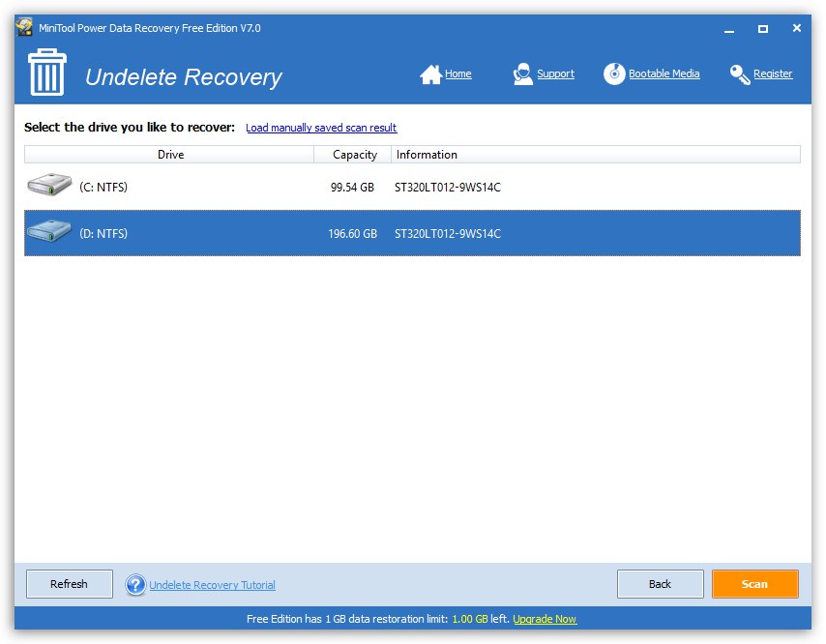Screen dimensions: 826x644
Task: Open the Undelete Recovery Tutorial link
Action: tap(212, 584)
